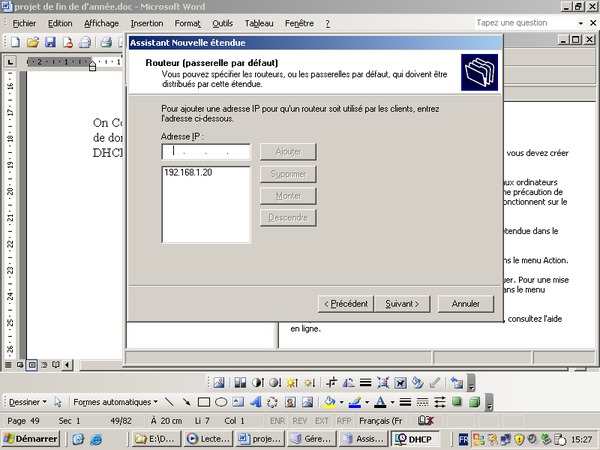Select the Ellipse shape tool
This screenshot has height=450, width=600.
[x=221, y=402]
